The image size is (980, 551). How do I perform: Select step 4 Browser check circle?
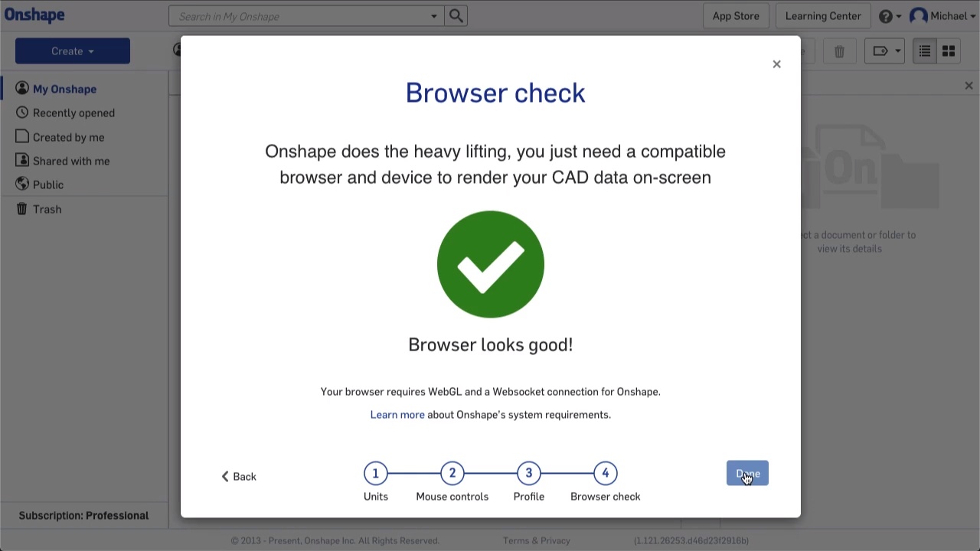[x=605, y=474]
